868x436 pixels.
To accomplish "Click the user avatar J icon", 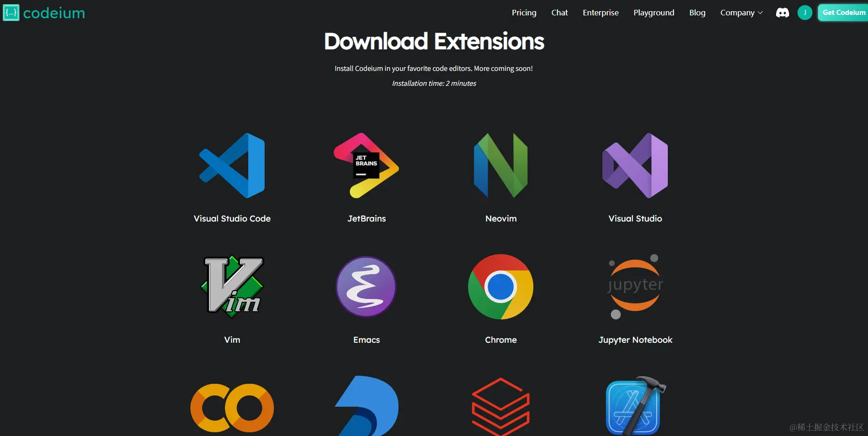I will click(805, 13).
